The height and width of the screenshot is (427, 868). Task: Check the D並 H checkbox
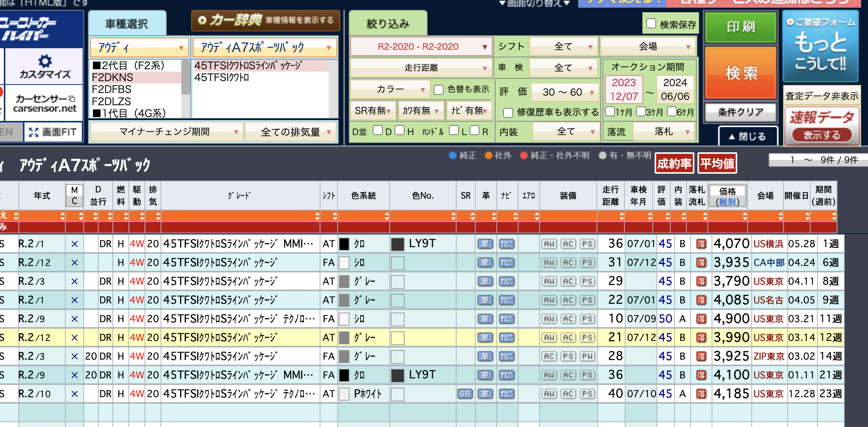pos(400,130)
